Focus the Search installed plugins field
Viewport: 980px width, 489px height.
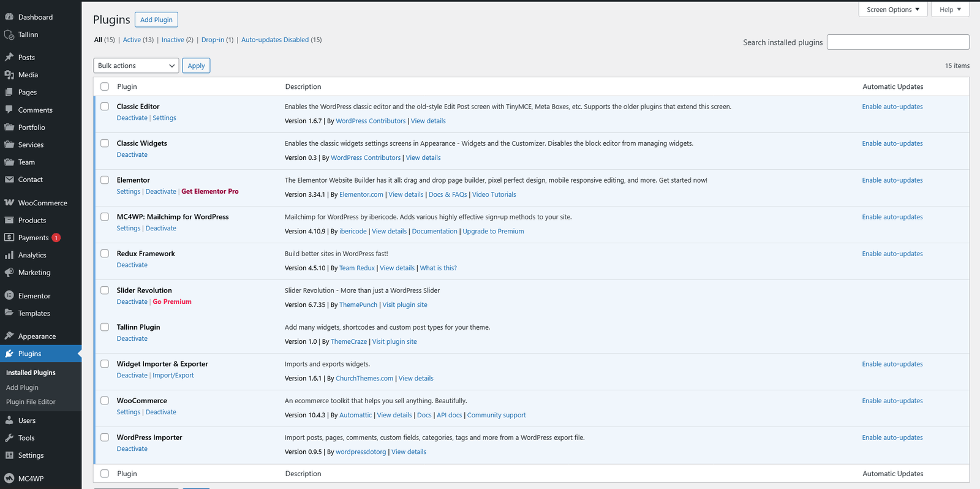pyautogui.click(x=898, y=42)
